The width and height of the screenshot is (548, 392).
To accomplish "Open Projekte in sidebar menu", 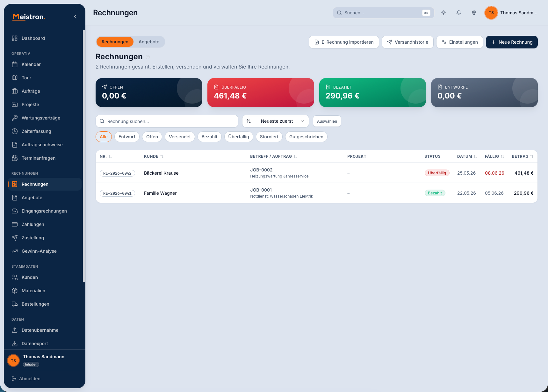I will pyautogui.click(x=45, y=105).
